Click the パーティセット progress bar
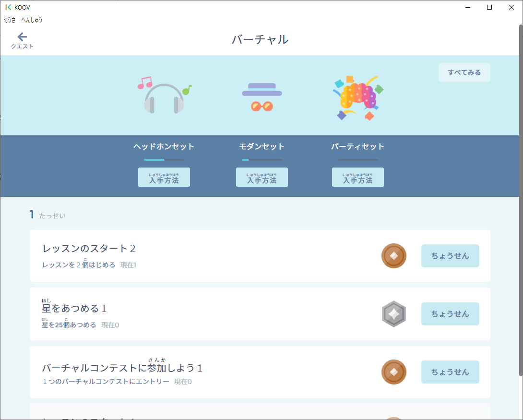The width and height of the screenshot is (523, 420). 358,160
